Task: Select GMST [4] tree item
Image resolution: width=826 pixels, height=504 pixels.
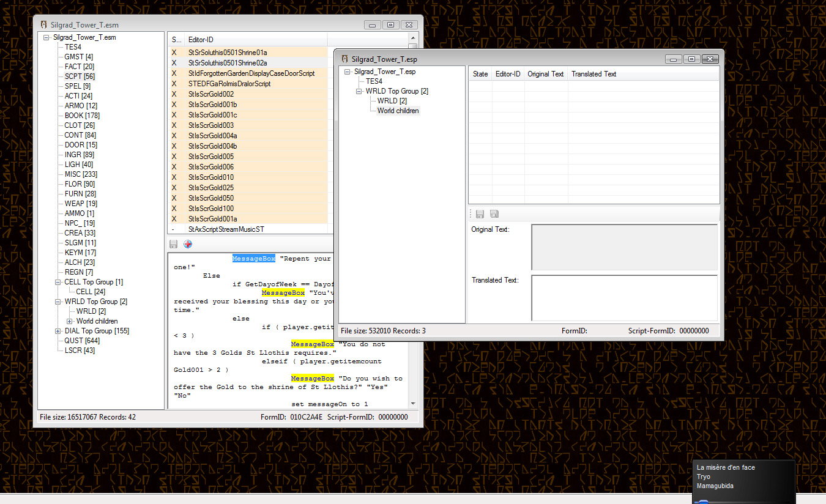Action: tap(79, 57)
